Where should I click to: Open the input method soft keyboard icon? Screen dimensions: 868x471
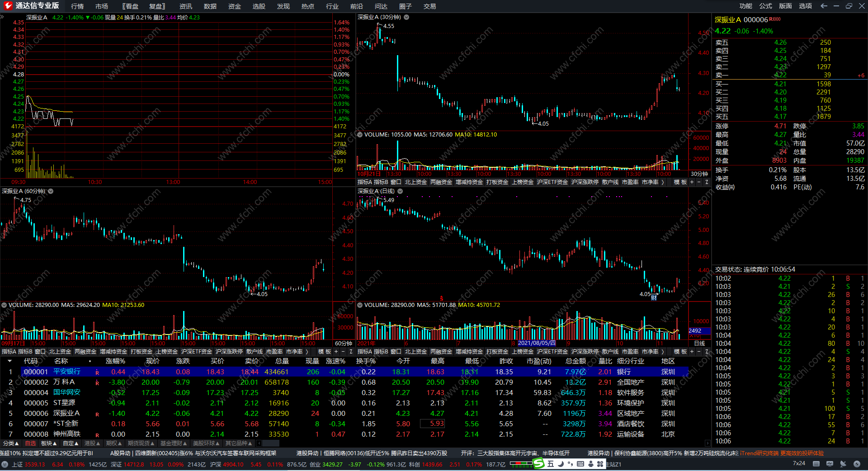pyautogui.click(x=580, y=464)
